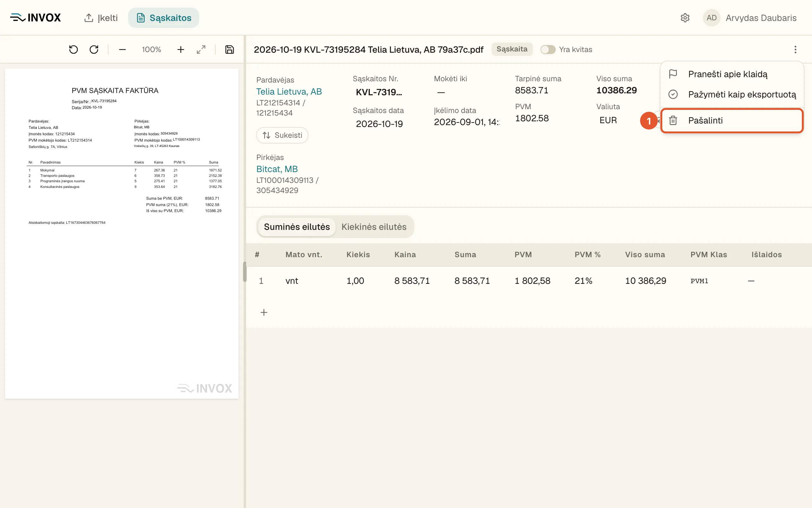812x508 pixels.
Task: Open seller Telia Lietuva, AB link
Action: [x=289, y=92]
